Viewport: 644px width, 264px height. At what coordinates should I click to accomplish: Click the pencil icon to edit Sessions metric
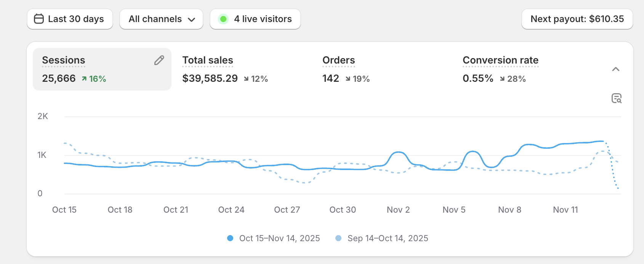159,60
